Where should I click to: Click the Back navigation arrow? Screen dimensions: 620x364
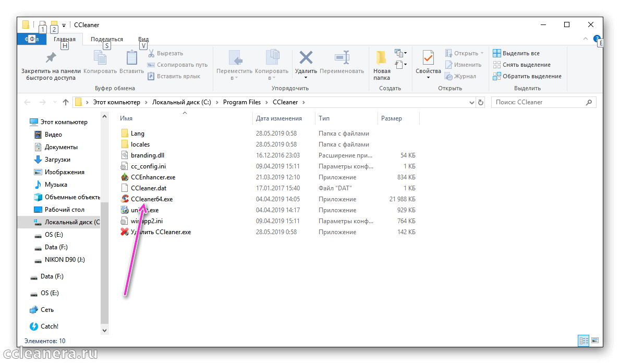click(x=27, y=103)
